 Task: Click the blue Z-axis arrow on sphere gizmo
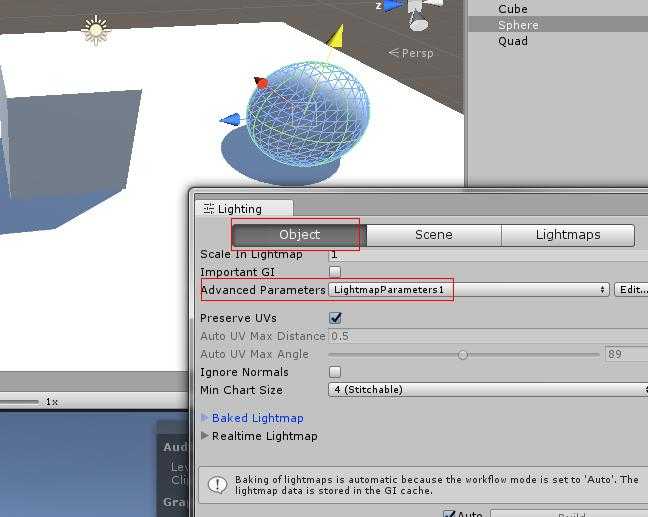coord(230,119)
